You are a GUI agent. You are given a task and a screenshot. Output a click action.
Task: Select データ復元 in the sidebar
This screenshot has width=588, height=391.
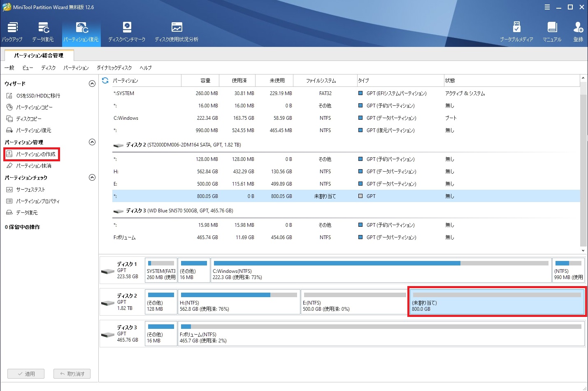pyautogui.click(x=22, y=212)
